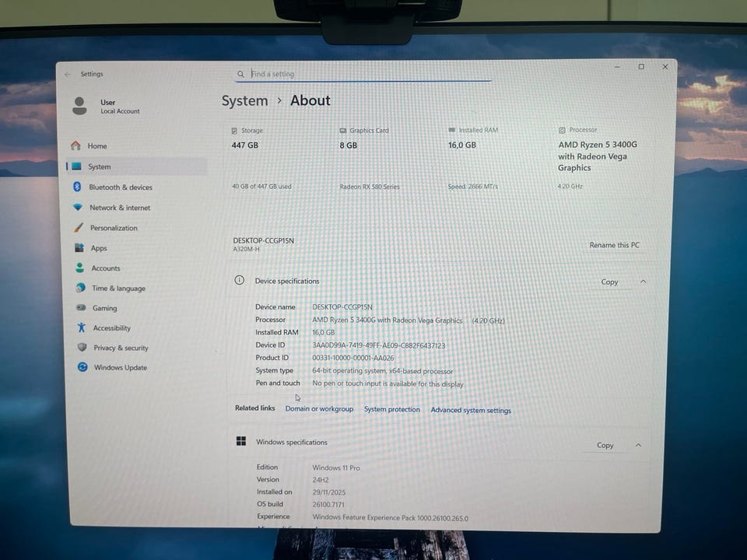747x560 pixels.
Task: Click Rename this PC button
Action: point(614,245)
